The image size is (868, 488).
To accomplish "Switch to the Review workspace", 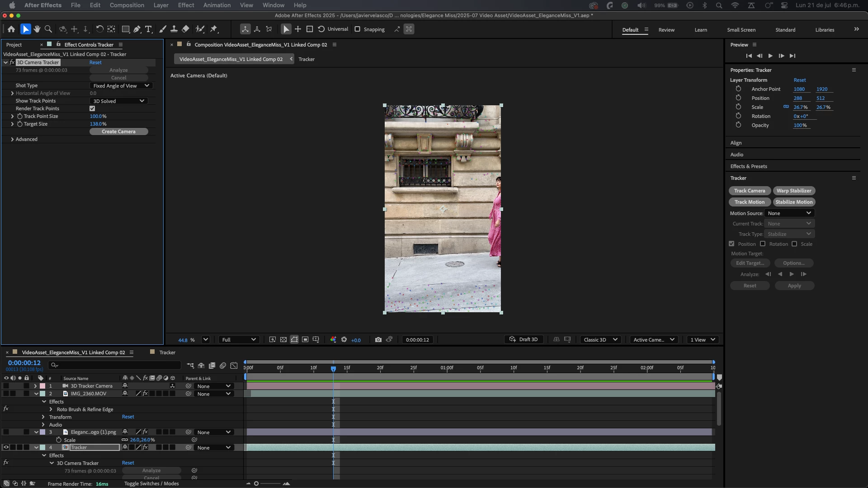I will 666,30.
